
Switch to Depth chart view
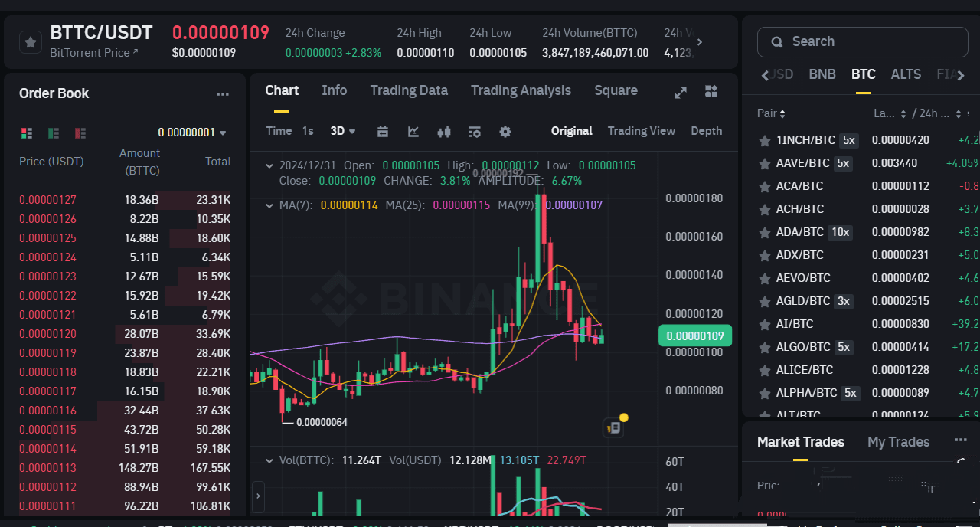[706, 131]
